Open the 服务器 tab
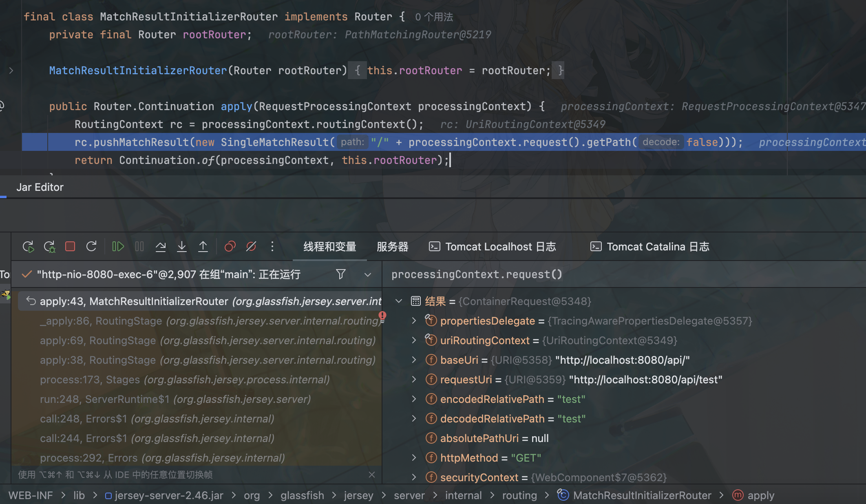Screen dimensions: 866x504 (x=392, y=247)
